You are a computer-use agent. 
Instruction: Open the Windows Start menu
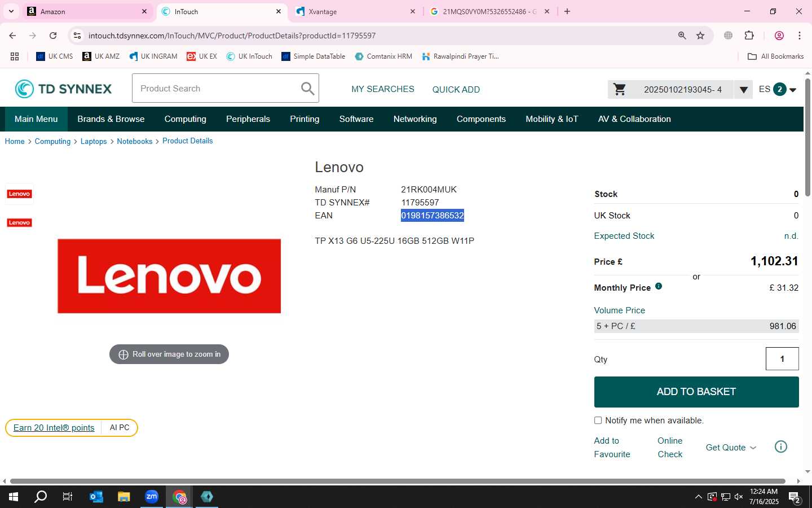(14, 497)
